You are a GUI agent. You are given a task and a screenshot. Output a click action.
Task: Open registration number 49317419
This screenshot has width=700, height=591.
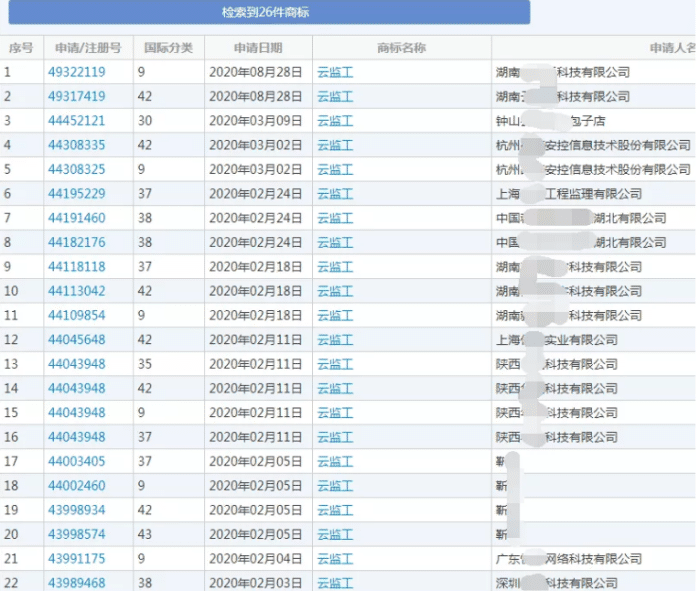point(77,96)
